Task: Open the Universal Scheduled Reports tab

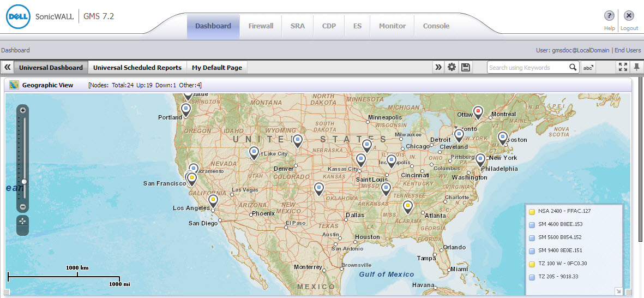Action: click(x=137, y=68)
